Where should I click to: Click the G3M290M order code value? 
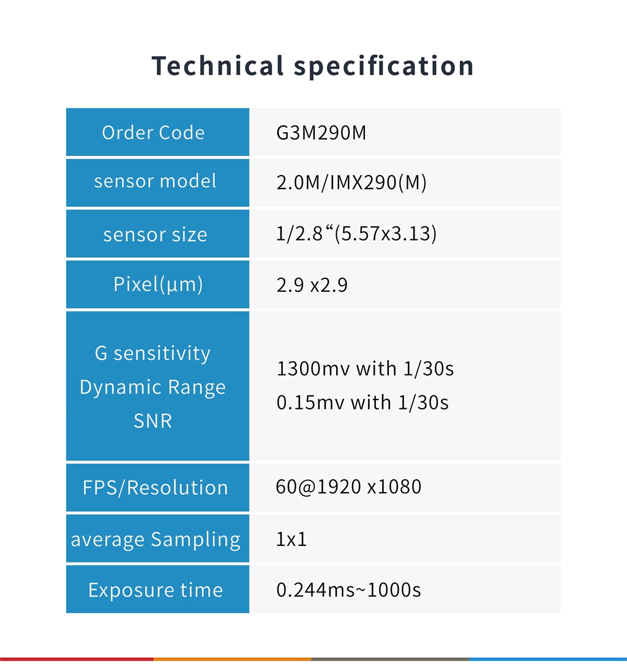321,133
